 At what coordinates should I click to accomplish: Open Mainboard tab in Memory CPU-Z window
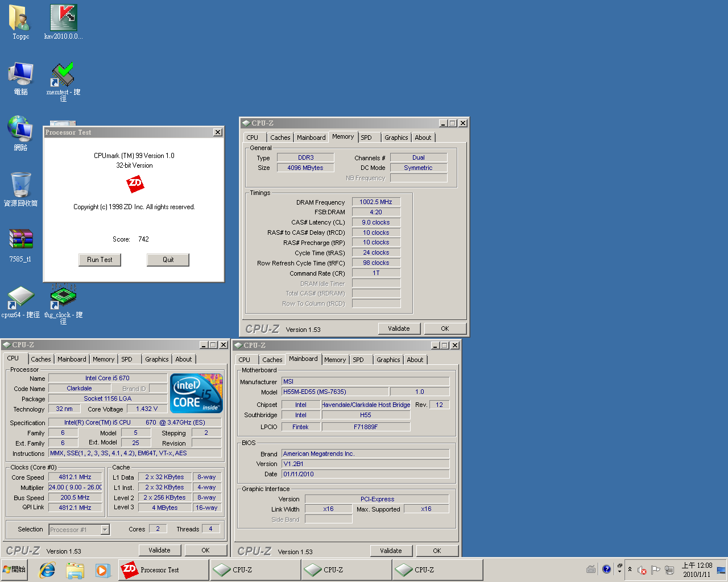311,138
